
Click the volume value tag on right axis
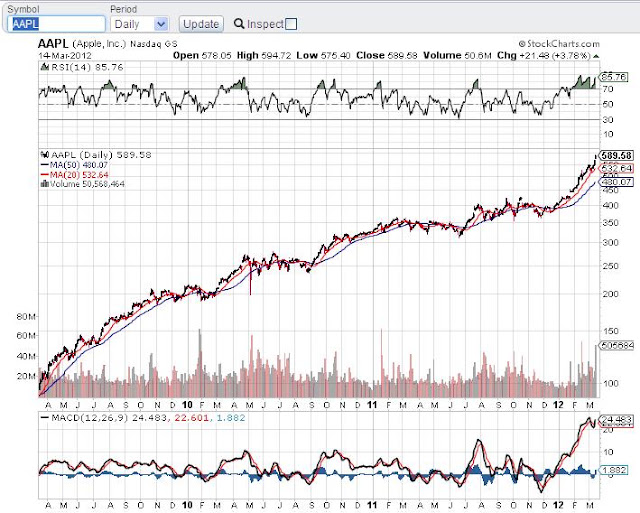[617, 346]
